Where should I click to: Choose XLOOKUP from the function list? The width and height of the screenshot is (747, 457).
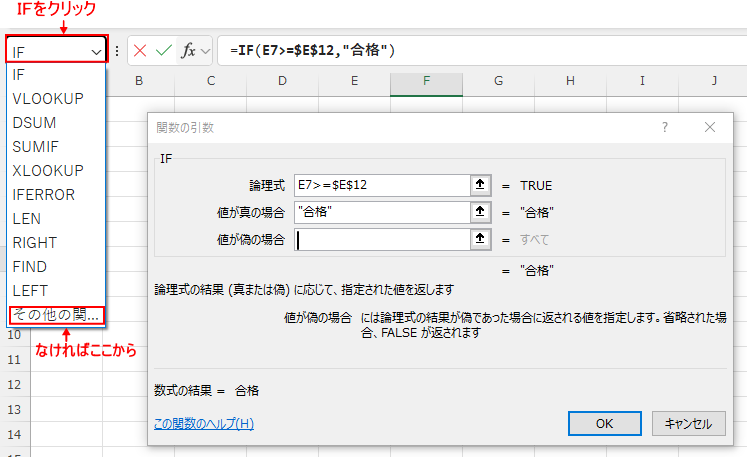coord(56,171)
